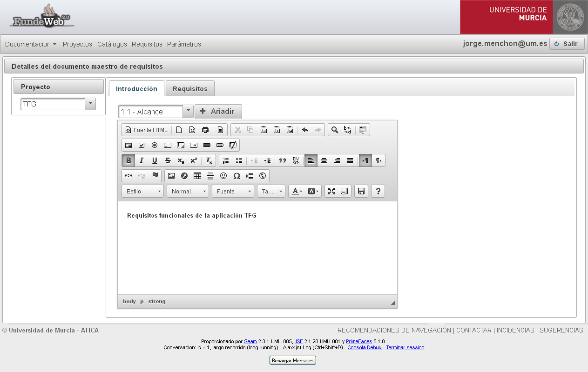The width and height of the screenshot is (588, 372).
Task: Save the editor content disk icon
Action: 361,191
